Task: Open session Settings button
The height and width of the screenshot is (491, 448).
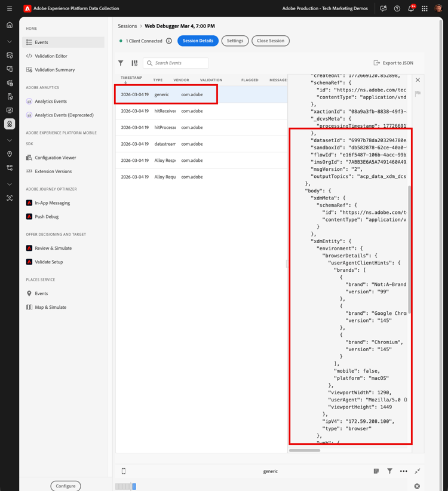Action: tap(235, 41)
